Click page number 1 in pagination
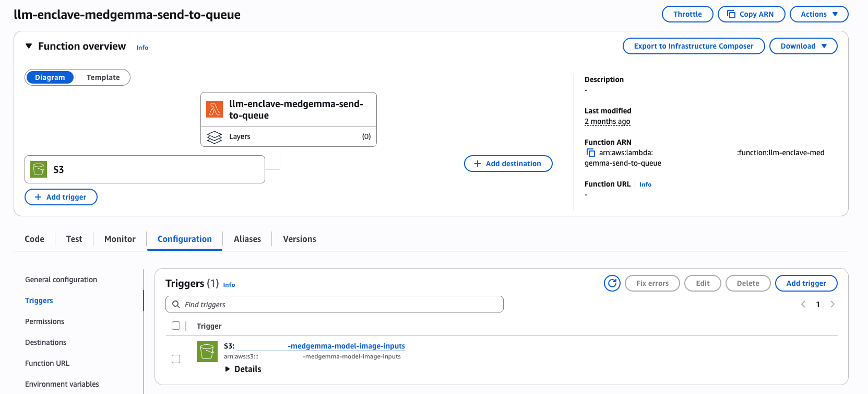Image resolution: width=868 pixels, height=394 pixels. click(818, 304)
